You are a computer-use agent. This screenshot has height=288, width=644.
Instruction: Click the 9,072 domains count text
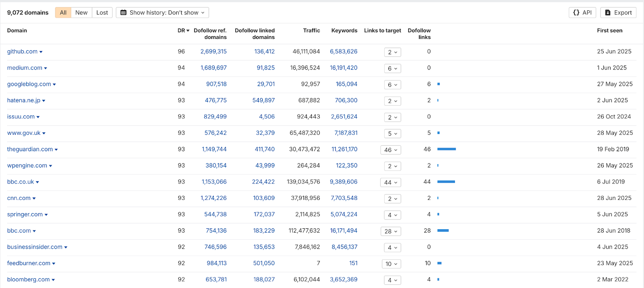(x=28, y=12)
